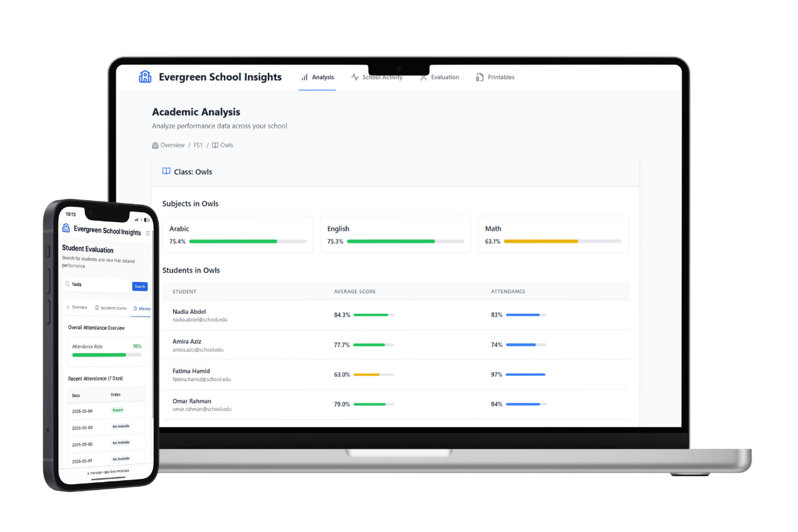
Task: Click the book icon beside Class: Owls
Action: [x=166, y=172]
